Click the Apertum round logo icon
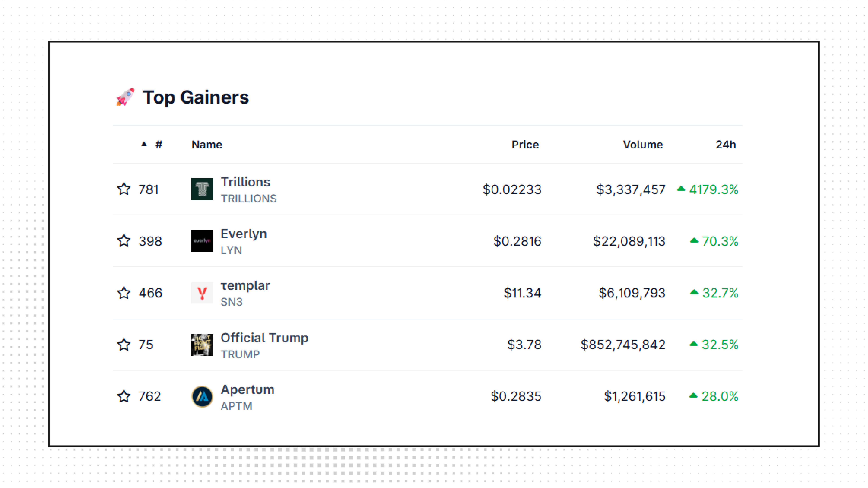The image size is (868, 488). click(202, 396)
